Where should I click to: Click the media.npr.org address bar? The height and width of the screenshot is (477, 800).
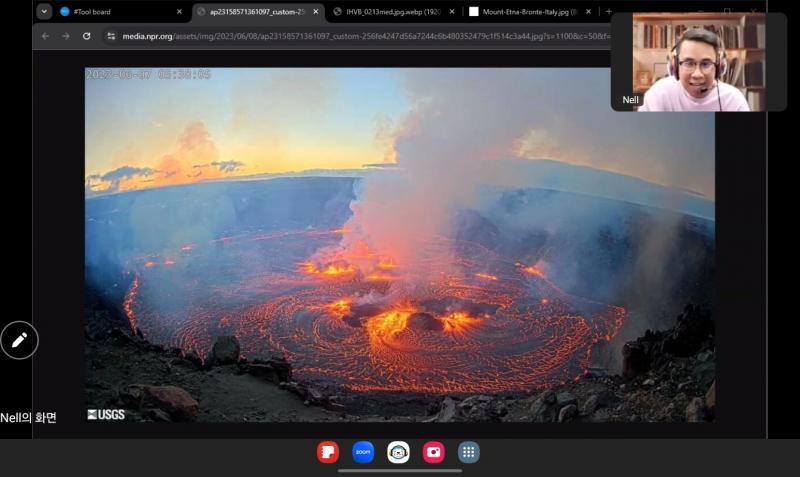coord(350,36)
